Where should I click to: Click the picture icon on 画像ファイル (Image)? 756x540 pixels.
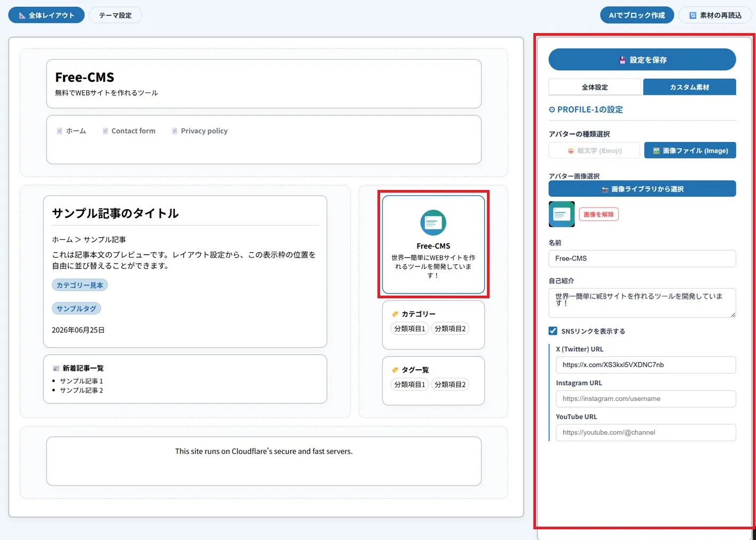point(656,151)
